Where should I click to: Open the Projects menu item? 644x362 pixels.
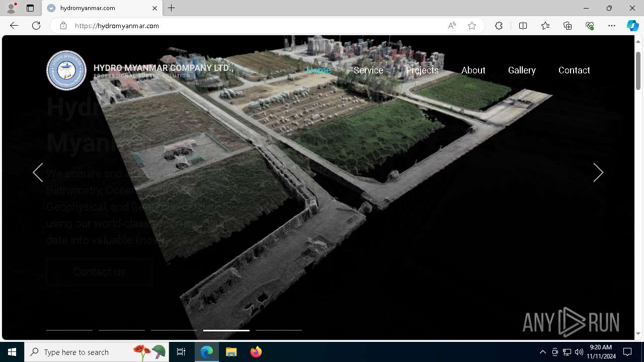click(422, 70)
